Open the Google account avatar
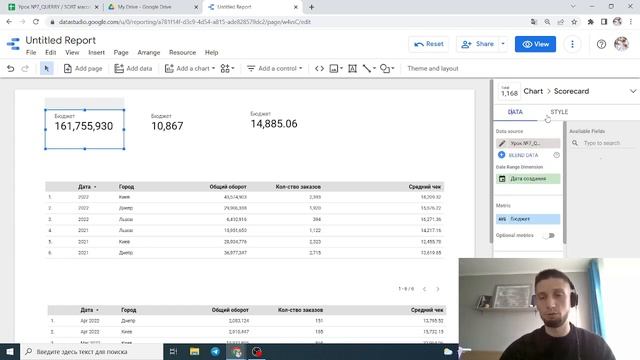 621,44
